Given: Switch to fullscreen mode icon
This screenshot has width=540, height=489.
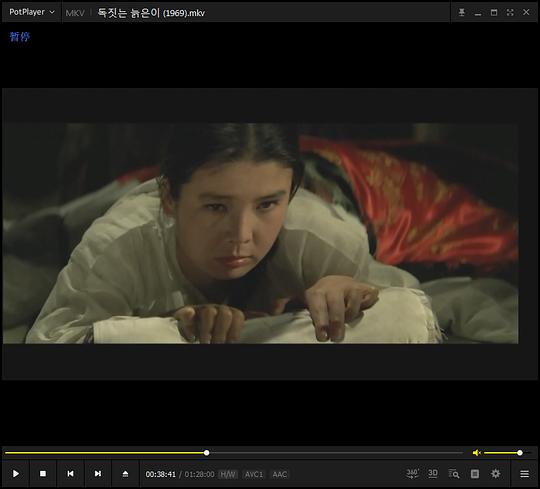Looking at the screenshot, I should tap(510, 12).
